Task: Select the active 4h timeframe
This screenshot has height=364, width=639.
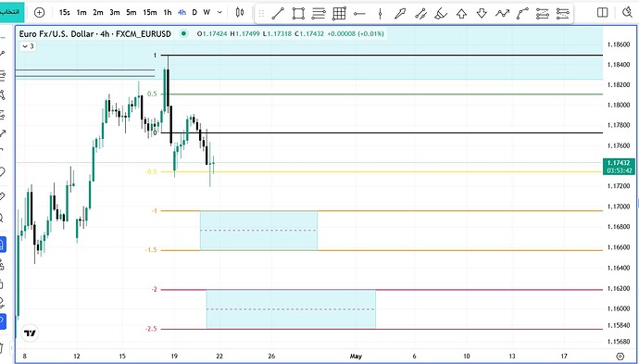Action: point(182,13)
